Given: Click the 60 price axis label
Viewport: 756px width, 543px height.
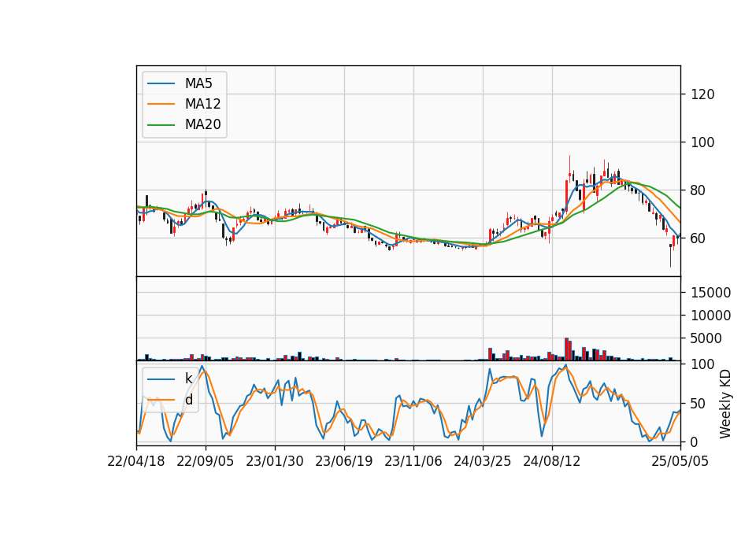Looking at the screenshot, I should point(699,238).
